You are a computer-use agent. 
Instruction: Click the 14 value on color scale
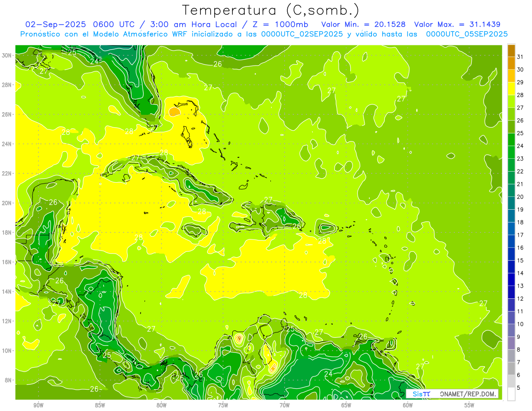click(520, 273)
